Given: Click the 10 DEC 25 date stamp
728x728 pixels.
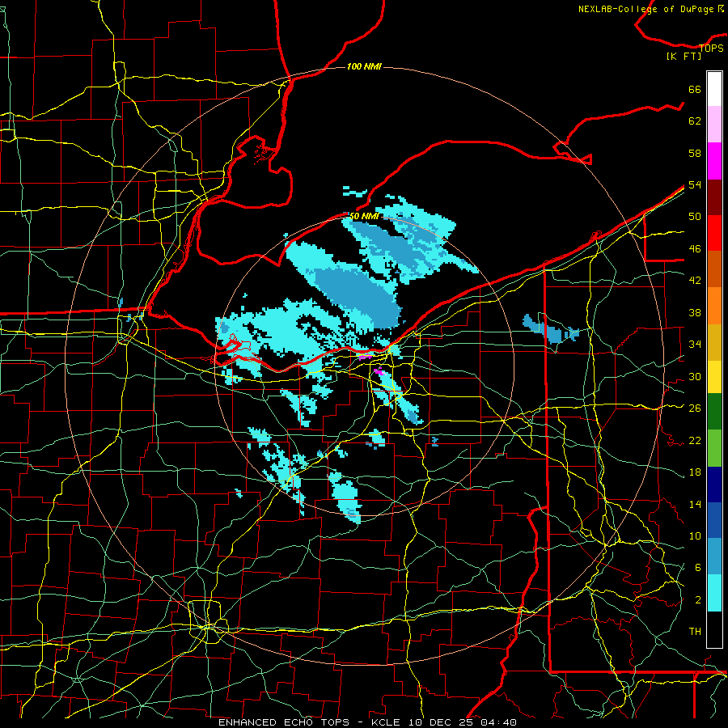Looking at the screenshot, I should pos(440,722).
